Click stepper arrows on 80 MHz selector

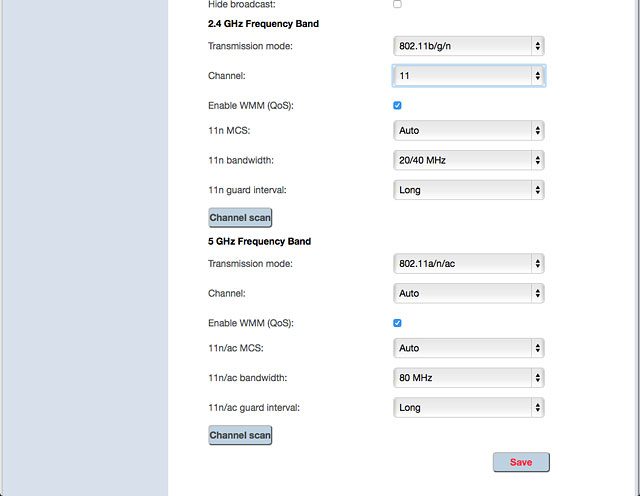click(538, 378)
